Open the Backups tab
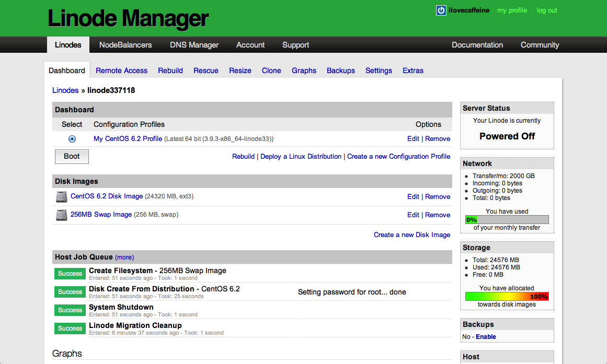 pyautogui.click(x=341, y=71)
